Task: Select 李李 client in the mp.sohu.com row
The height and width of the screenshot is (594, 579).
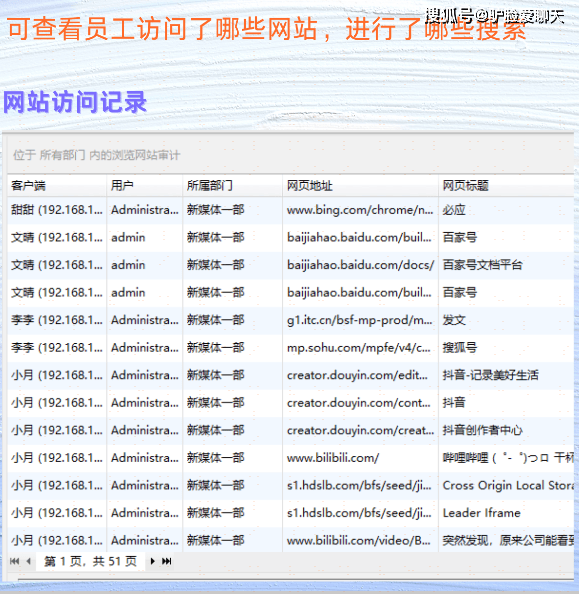Action: (57, 347)
